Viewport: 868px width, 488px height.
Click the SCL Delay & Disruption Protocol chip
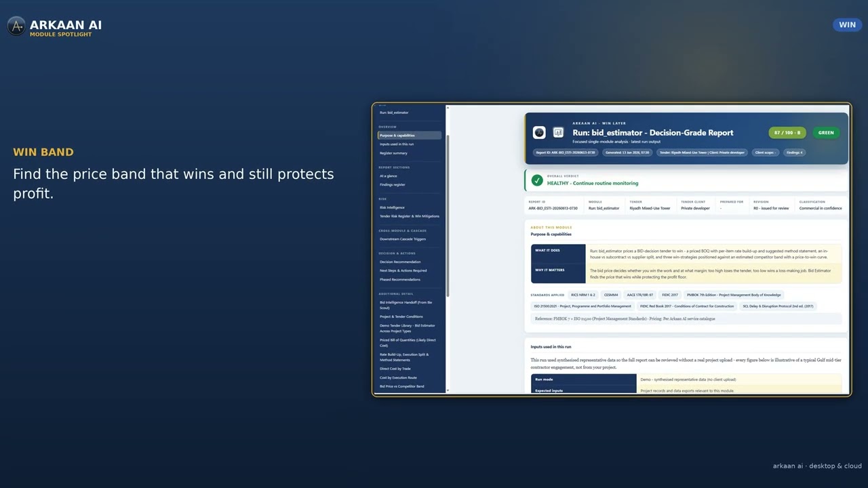coord(778,306)
